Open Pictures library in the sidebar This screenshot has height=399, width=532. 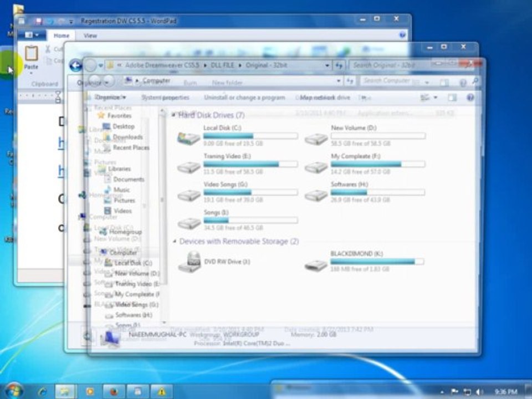(124, 200)
